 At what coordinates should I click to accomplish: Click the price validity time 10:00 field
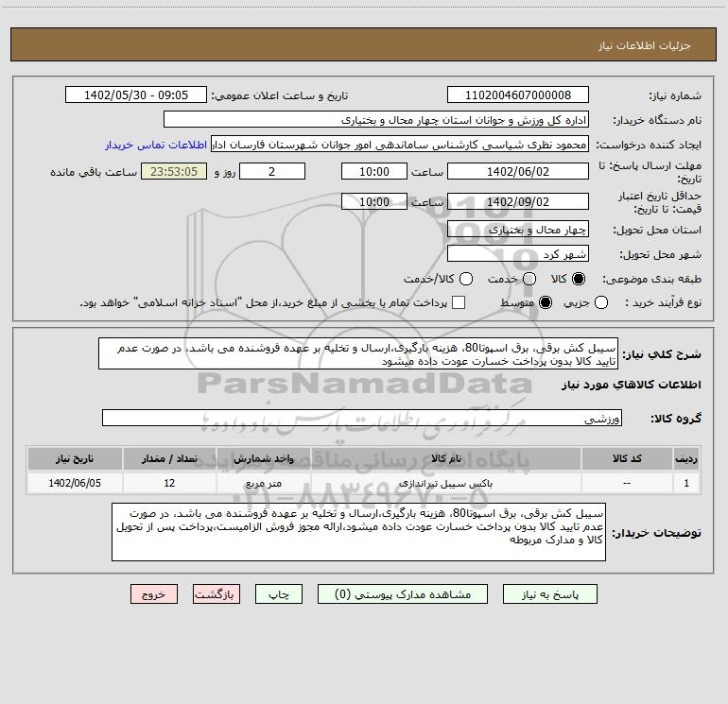click(374, 201)
